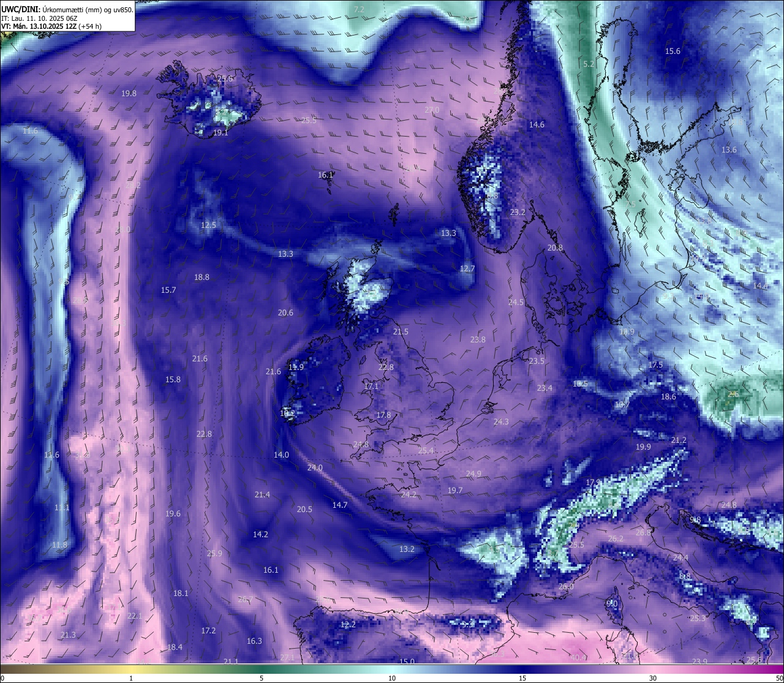Click the 12.7 value label
The width and height of the screenshot is (784, 683).
467,268
